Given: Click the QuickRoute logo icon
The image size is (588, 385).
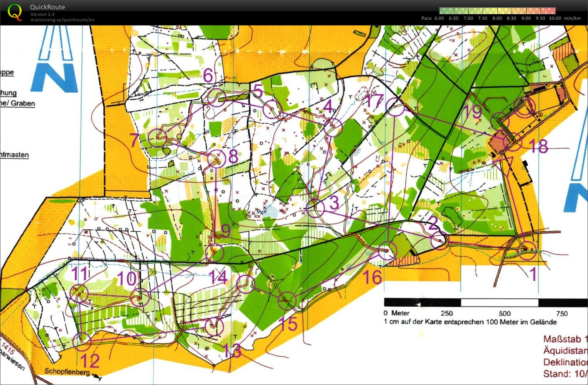Looking at the screenshot, I should (15, 12).
